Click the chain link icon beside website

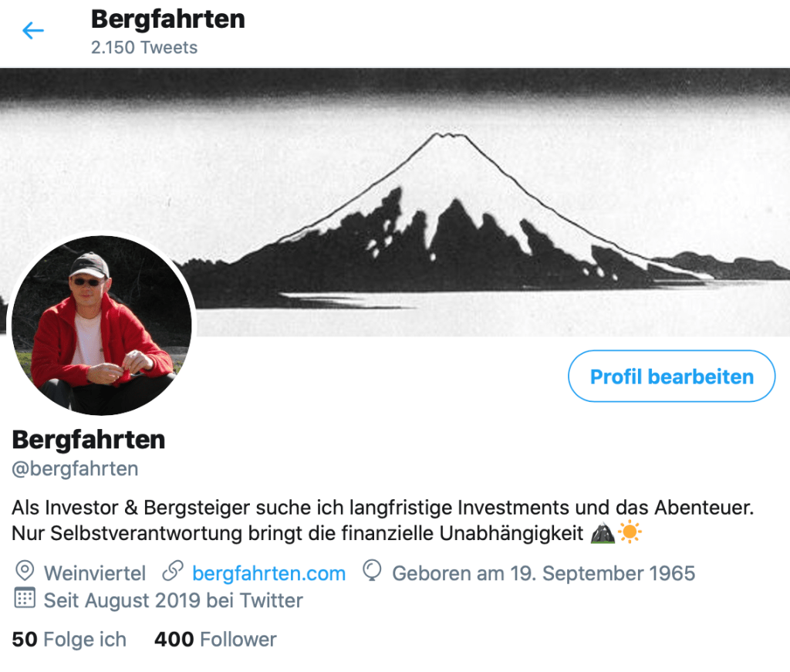point(172,572)
